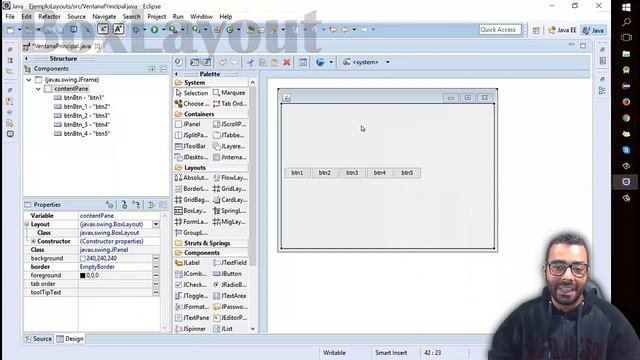Switch to the Source tab
The image size is (640, 360).
(38, 339)
